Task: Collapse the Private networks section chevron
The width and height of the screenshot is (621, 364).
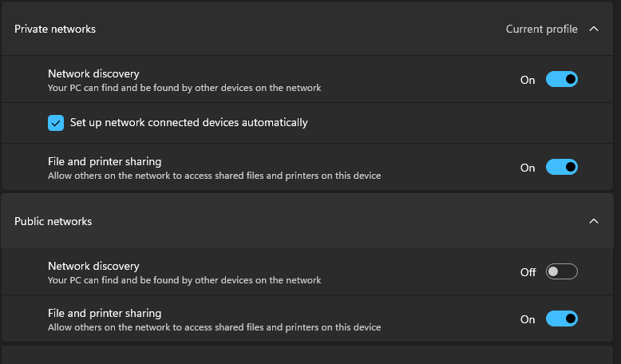Action: (593, 29)
